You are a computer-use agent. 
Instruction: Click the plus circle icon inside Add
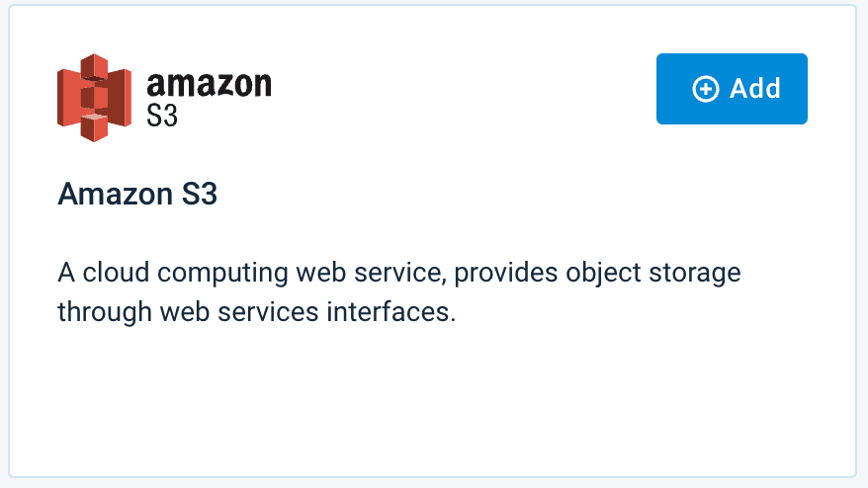(x=706, y=89)
